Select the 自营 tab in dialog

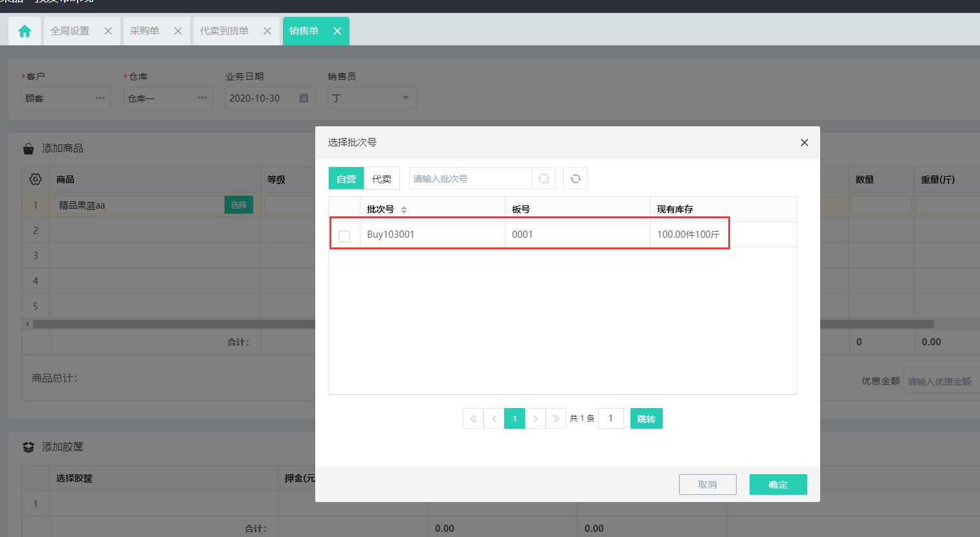click(x=346, y=179)
